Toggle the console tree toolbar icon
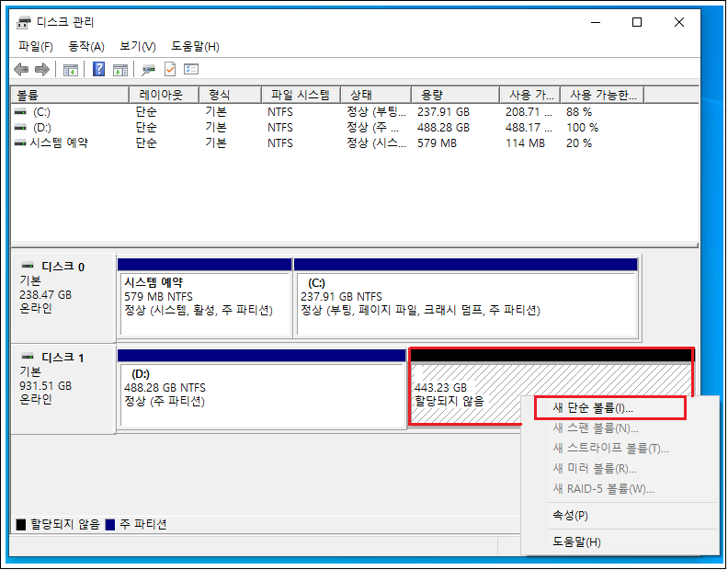This screenshot has height=570, width=728. pos(71,70)
